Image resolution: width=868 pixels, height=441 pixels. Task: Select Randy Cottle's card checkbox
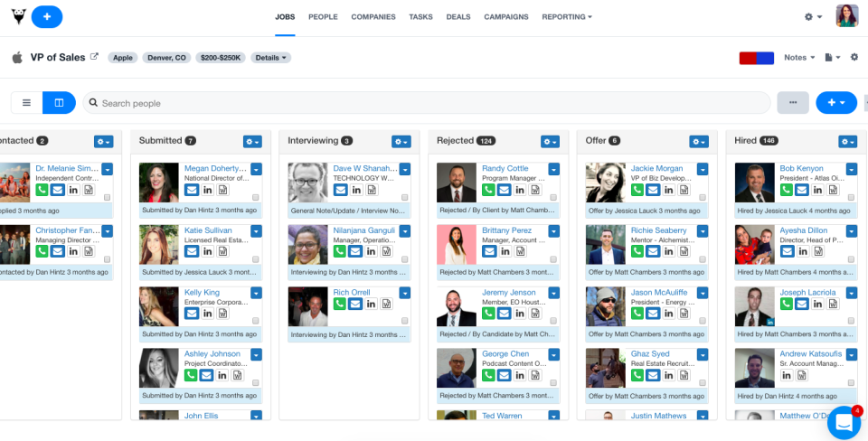[553, 198]
